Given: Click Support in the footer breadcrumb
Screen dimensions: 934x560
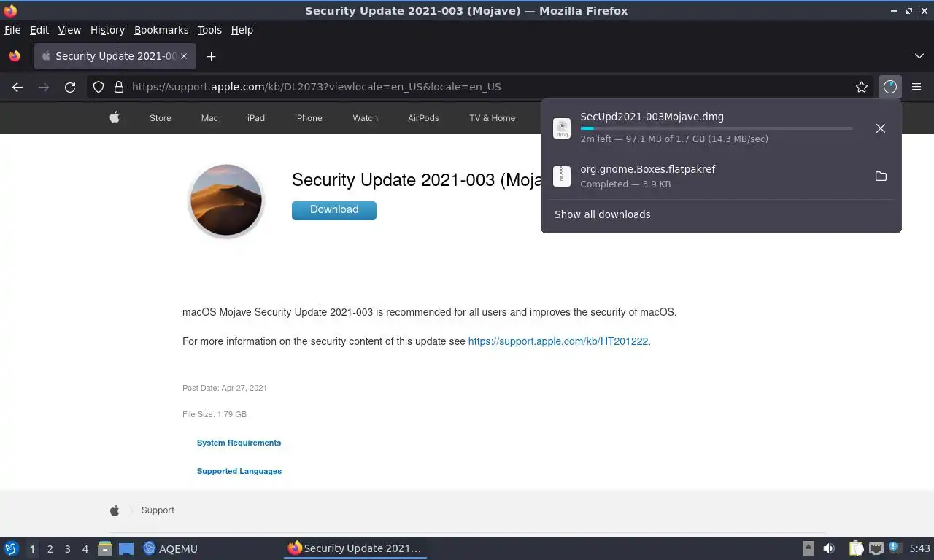Looking at the screenshot, I should (158, 510).
